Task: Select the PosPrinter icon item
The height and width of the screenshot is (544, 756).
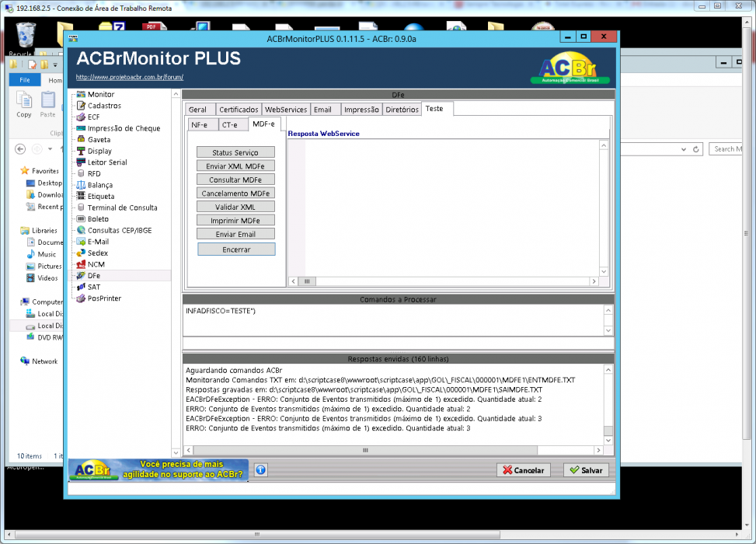Action: (81, 298)
